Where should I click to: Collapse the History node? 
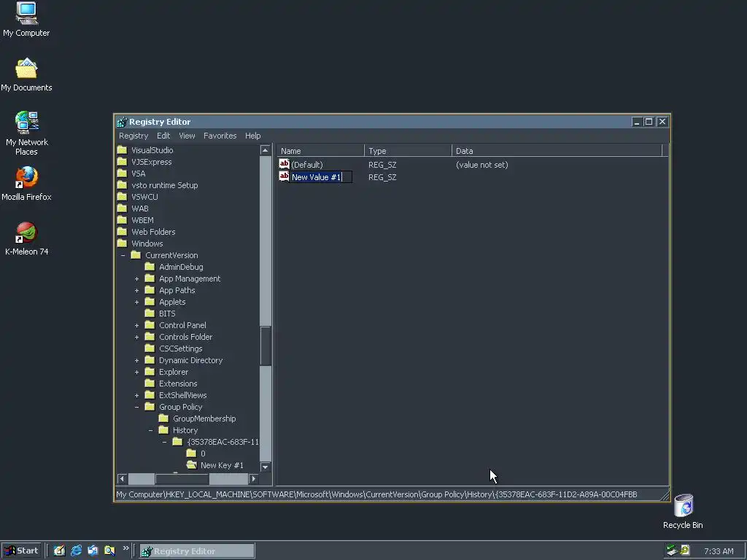pyautogui.click(x=150, y=430)
